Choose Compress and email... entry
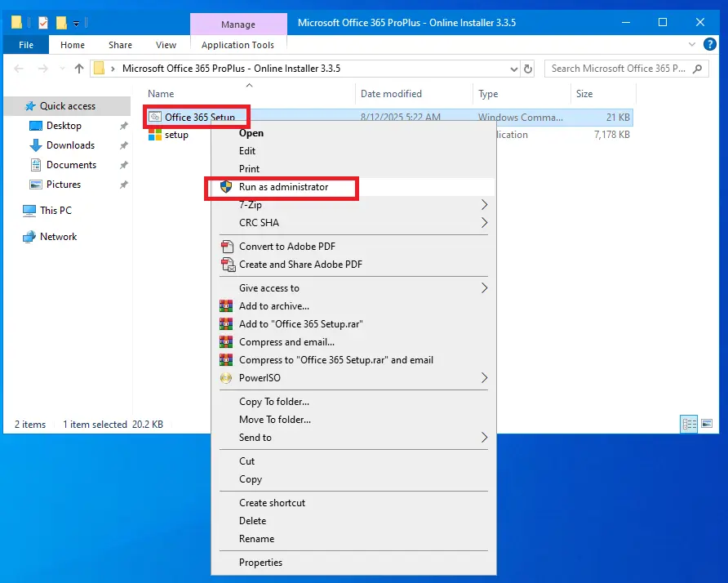728x583 pixels. pyautogui.click(x=353, y=342)
